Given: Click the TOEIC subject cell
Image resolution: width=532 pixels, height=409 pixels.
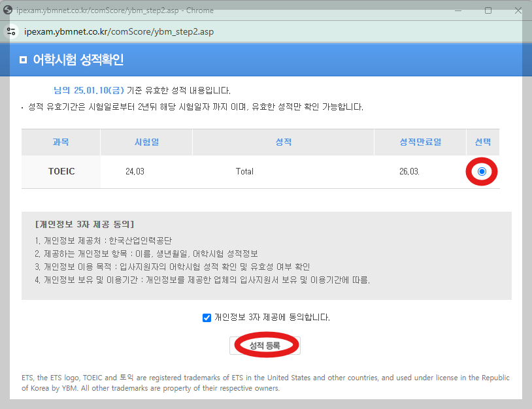Looking at the screenshot, I should [61, 172].
